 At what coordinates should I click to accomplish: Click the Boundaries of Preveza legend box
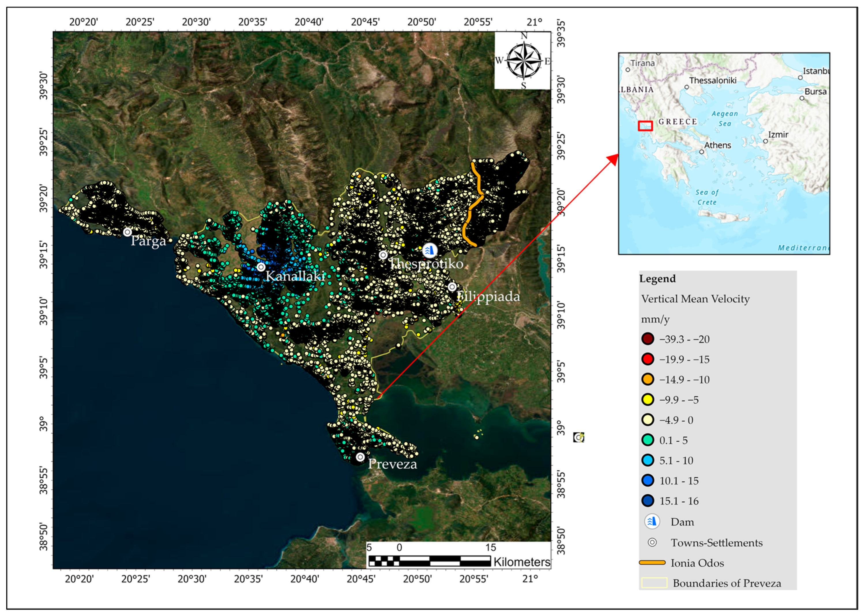click(654, 583)
